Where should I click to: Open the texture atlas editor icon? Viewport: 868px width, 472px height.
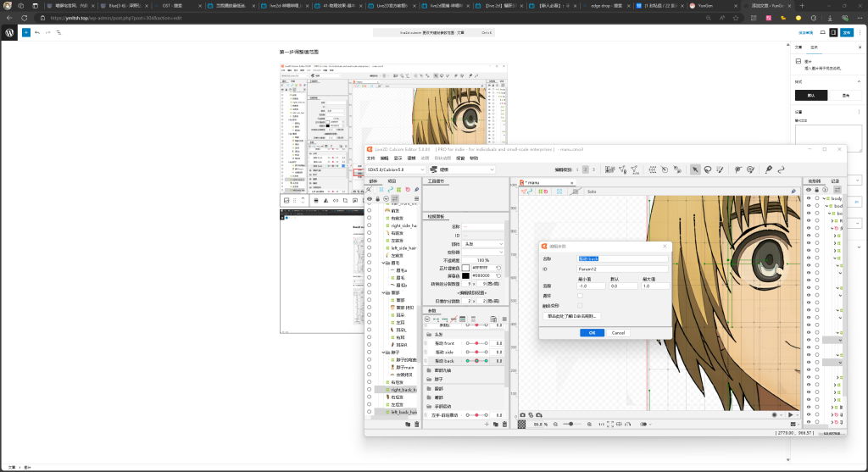[610, 169]
